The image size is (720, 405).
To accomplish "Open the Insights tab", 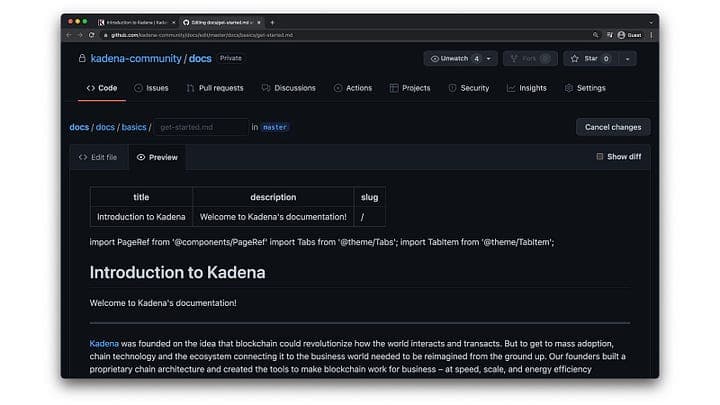I will (x=527, y=88).
